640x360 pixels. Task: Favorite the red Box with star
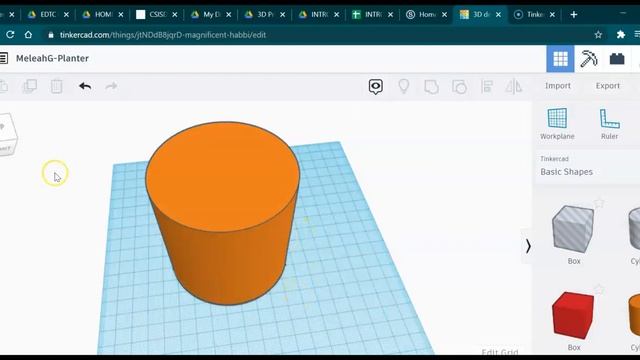(598, 289)
